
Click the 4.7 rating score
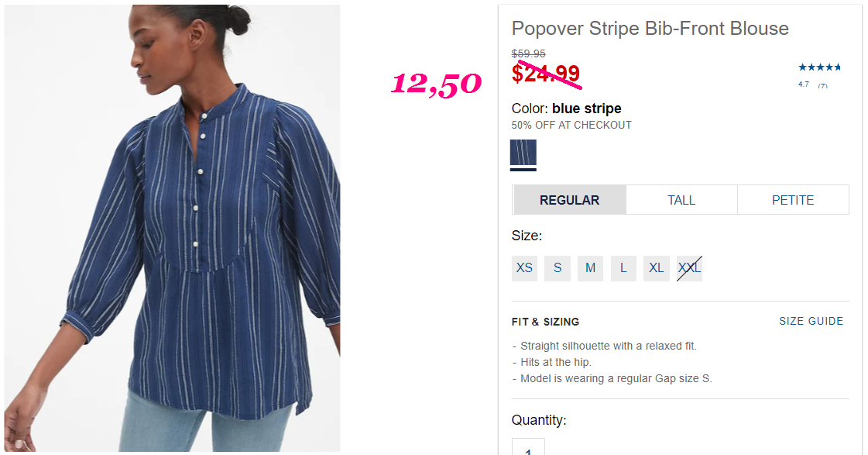803,84
